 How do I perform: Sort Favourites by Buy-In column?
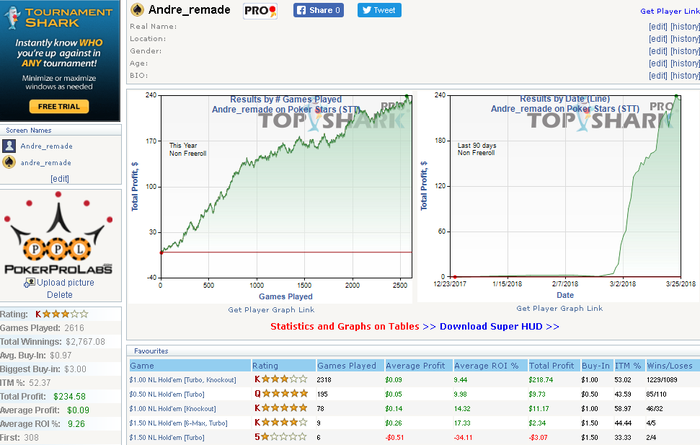(596, 366)
